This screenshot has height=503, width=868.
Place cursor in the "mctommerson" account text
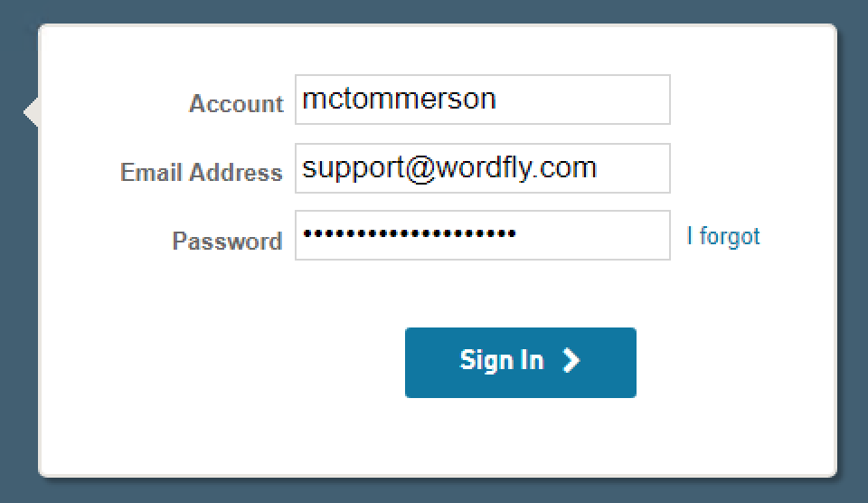coord(399,99)
